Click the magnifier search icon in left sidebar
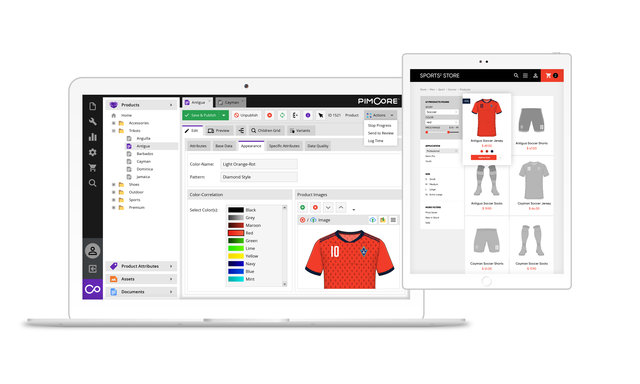 click(x=93, y=183)
